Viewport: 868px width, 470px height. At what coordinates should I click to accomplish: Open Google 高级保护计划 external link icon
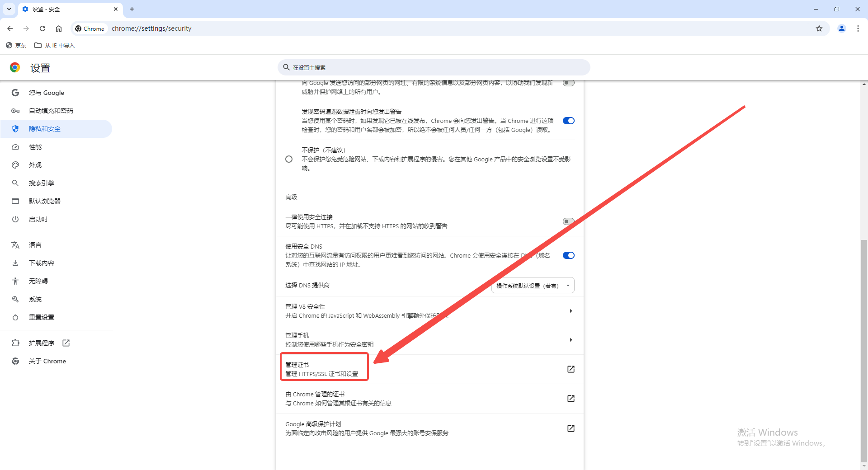[571, 428]
